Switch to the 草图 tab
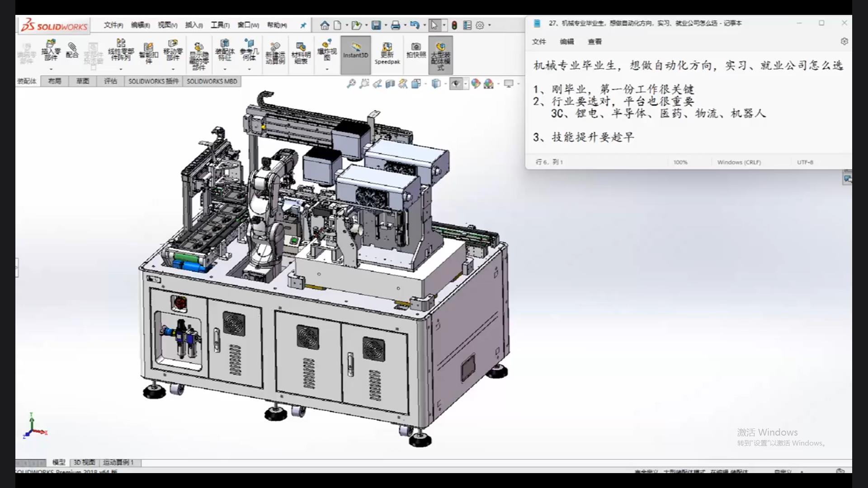The image size is (868, 488). 83,81
